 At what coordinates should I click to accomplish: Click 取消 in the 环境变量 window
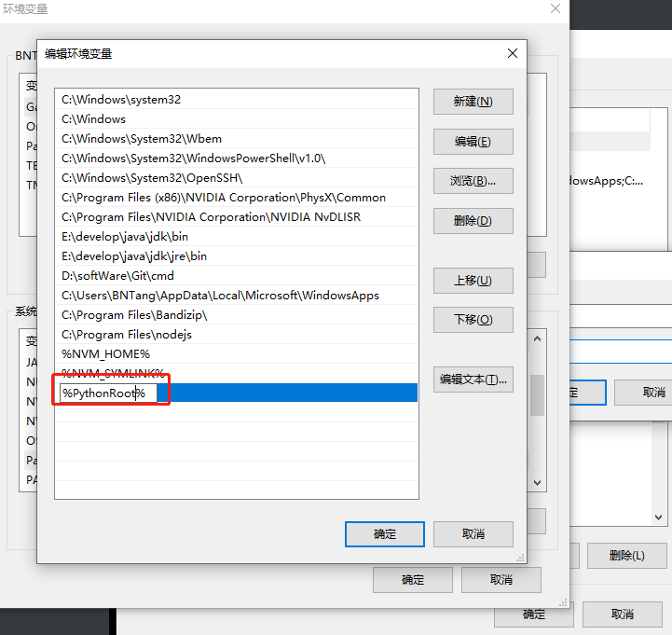(x=501, y=580)
